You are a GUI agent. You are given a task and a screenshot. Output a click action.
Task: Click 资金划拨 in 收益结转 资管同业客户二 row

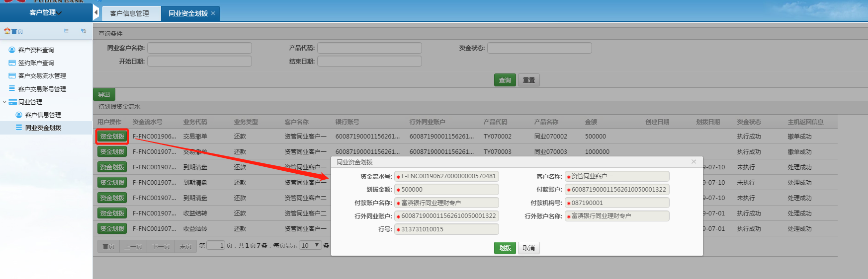click(x=112, y=213)
